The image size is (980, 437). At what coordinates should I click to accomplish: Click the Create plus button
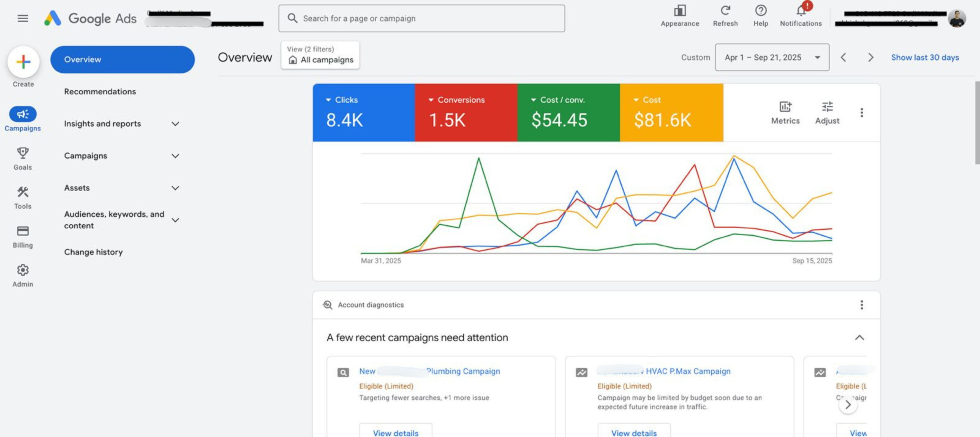pyautogui.click(x=23, y=62)
